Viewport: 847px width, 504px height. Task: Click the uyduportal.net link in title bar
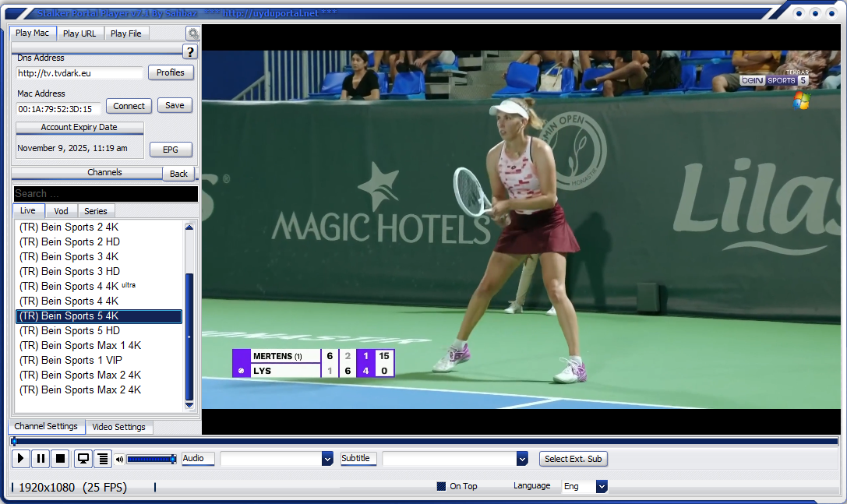coord(270,13)
